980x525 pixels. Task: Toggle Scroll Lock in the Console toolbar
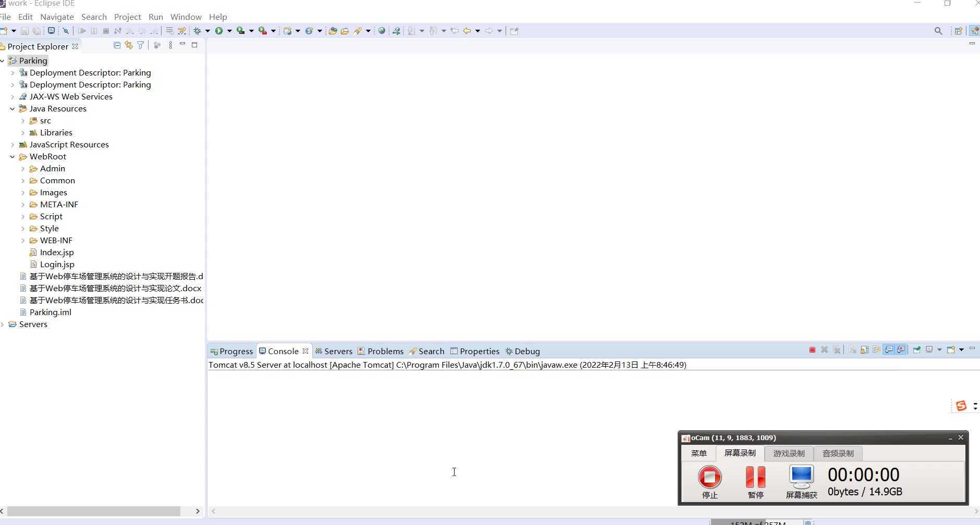(864, 349)
